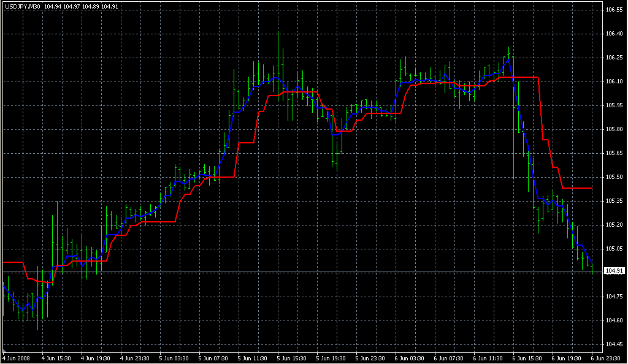Click the red line's final flat segment
The height and width of the screenshot is (364, 628).
click(578, 188)
